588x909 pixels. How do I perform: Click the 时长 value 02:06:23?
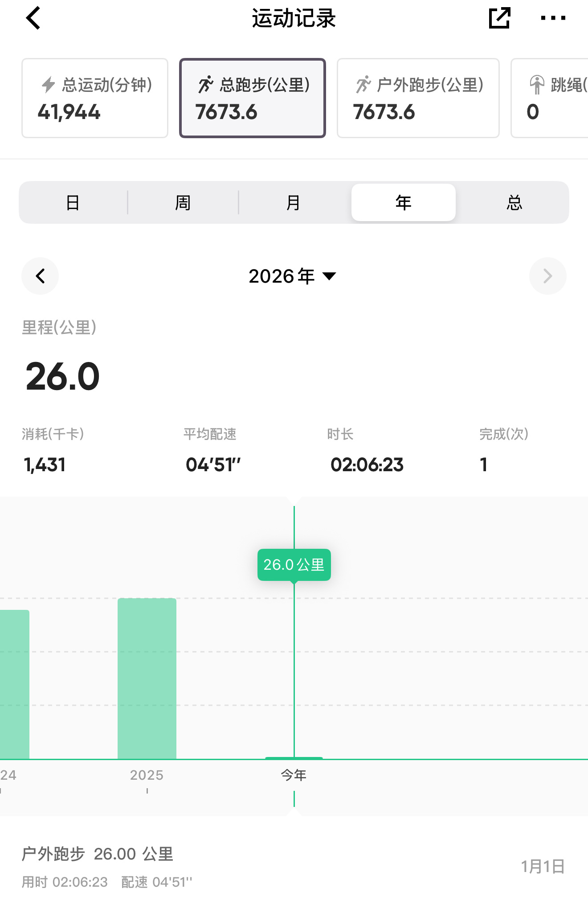point(367,465)
